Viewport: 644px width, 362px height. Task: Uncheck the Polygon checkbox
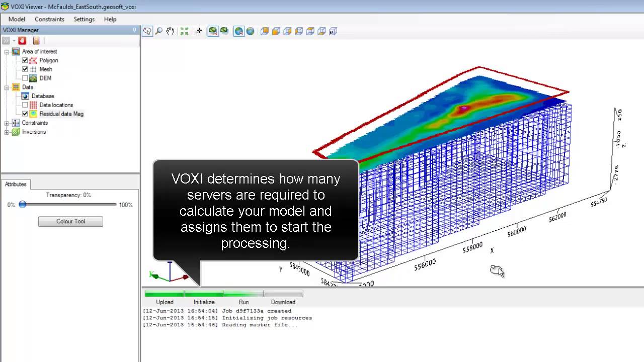[25, 60]
